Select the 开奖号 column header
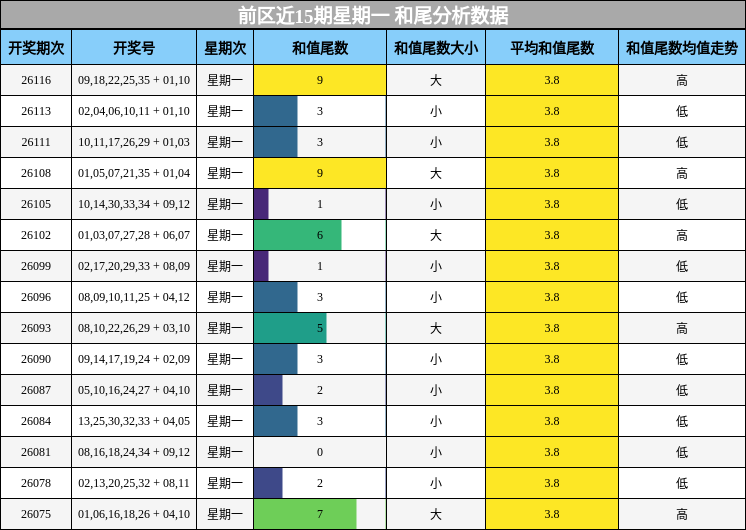Viewport: 746px width, 530px height. [134, 48]
